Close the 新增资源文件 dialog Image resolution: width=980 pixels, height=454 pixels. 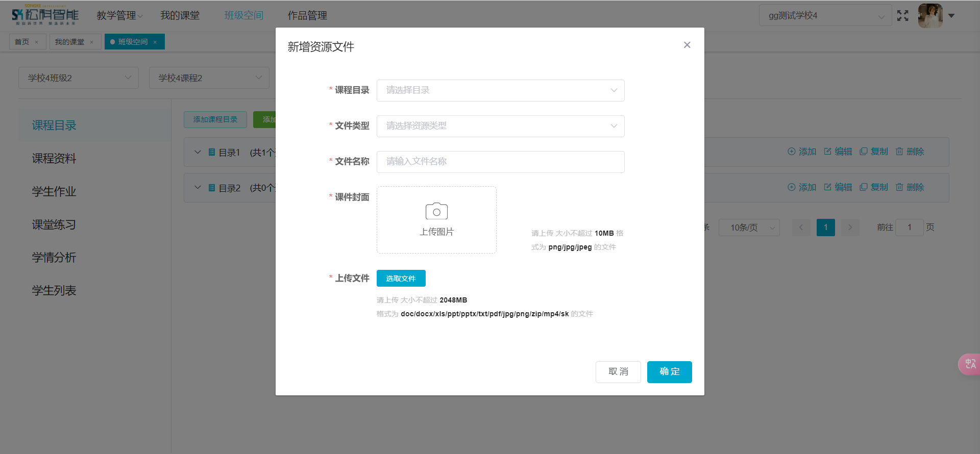687,45
